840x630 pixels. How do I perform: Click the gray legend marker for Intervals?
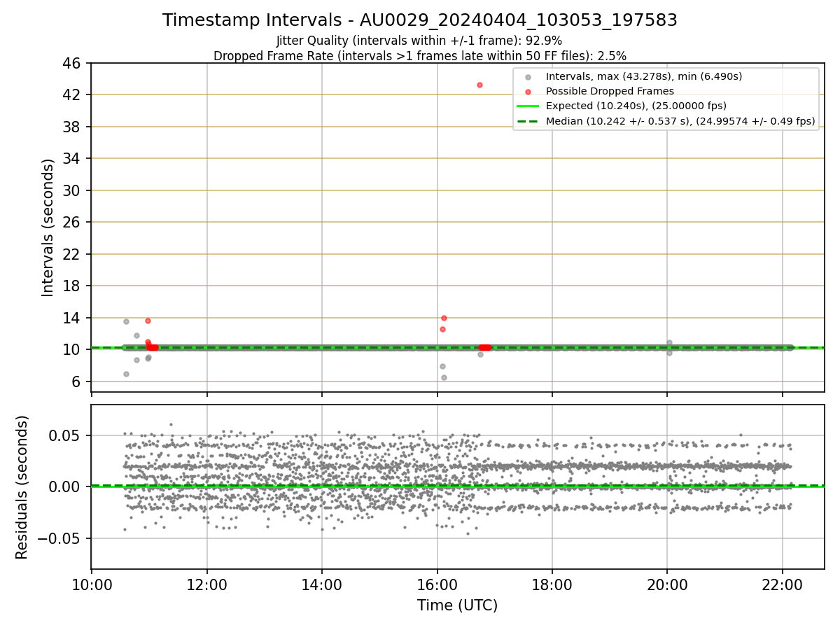(528, 77)
